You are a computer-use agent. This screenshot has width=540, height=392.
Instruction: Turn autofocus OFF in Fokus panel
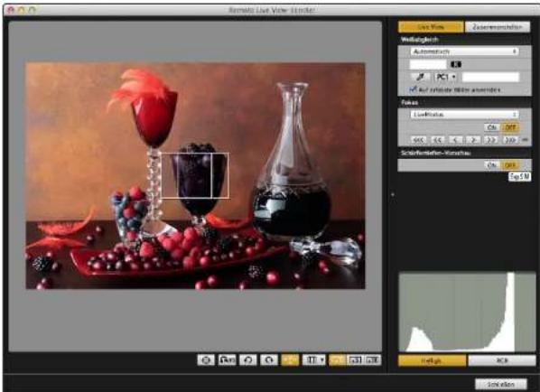click(x=509, y=127)
